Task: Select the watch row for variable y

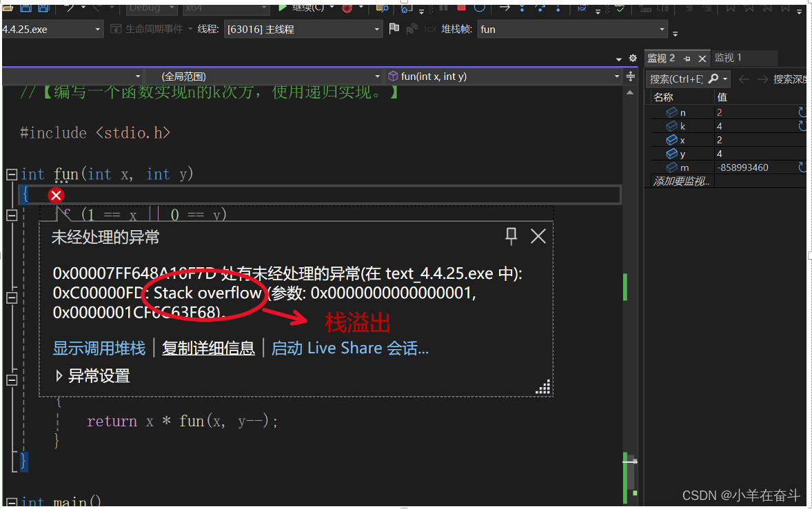Action: pos(729,154)
